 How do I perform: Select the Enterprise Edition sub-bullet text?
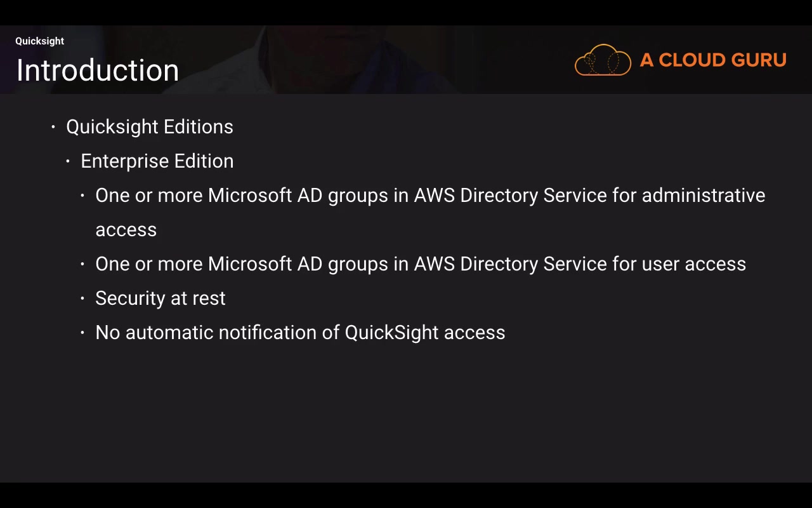tap(157, 161)
